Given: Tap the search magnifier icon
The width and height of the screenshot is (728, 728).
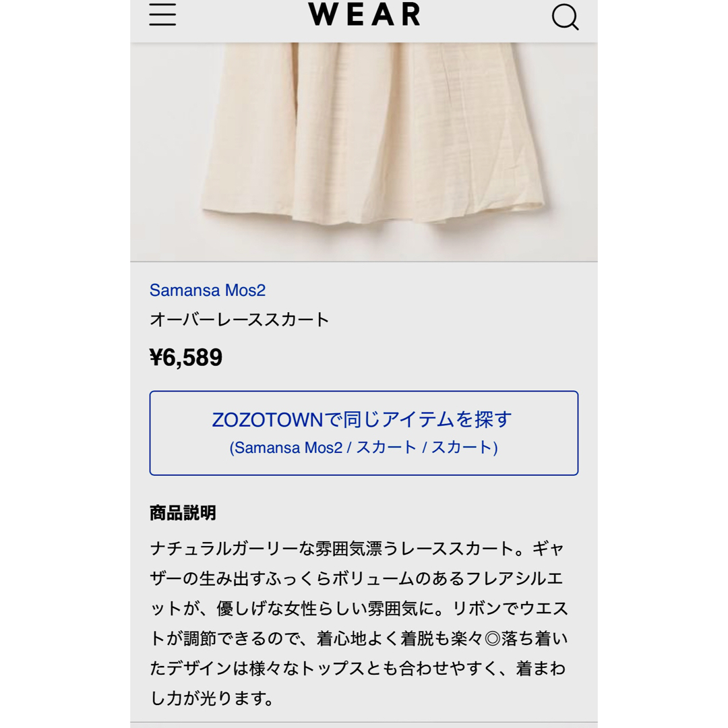Looking at the screenshot, I should click(565, 17).
